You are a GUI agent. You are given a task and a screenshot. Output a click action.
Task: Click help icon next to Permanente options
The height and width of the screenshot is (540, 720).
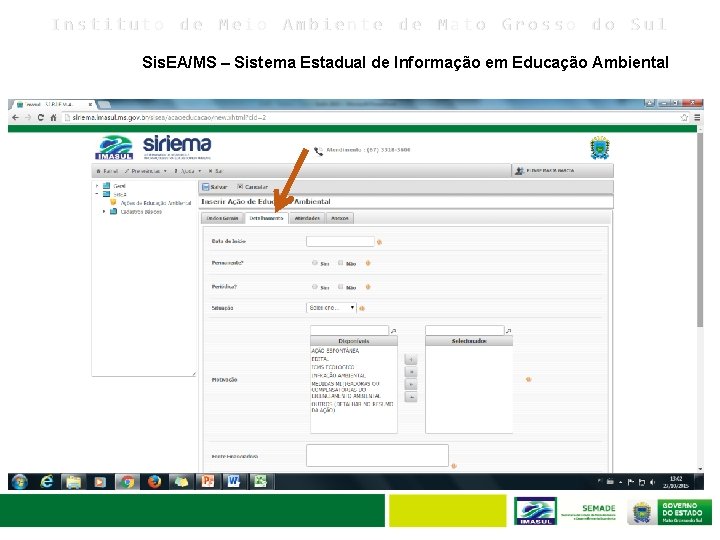pos(368,263)
